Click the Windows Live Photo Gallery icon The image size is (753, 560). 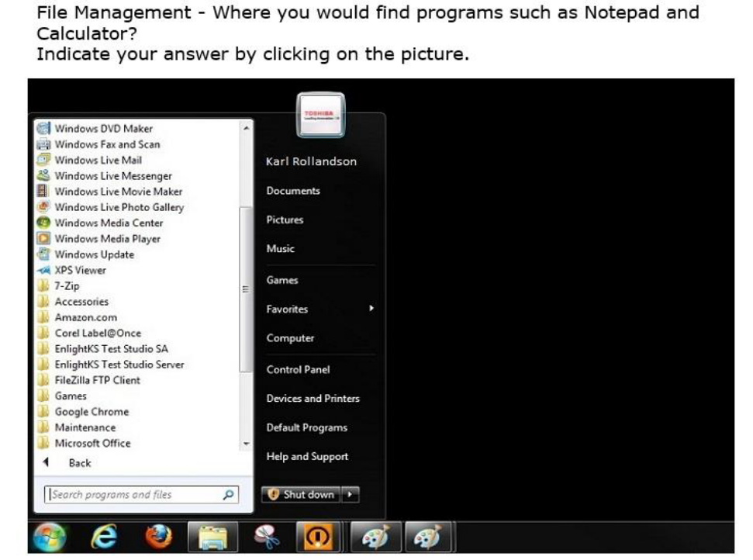coord(44,207)
